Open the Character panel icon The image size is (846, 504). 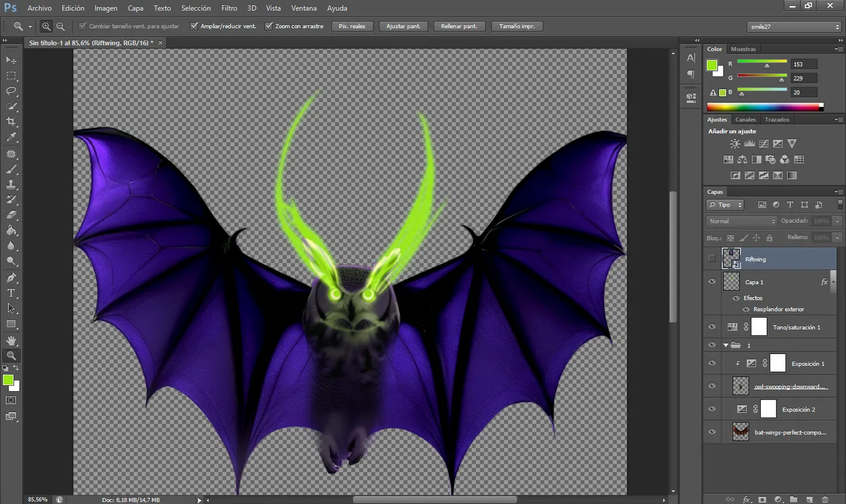point(691,58)
